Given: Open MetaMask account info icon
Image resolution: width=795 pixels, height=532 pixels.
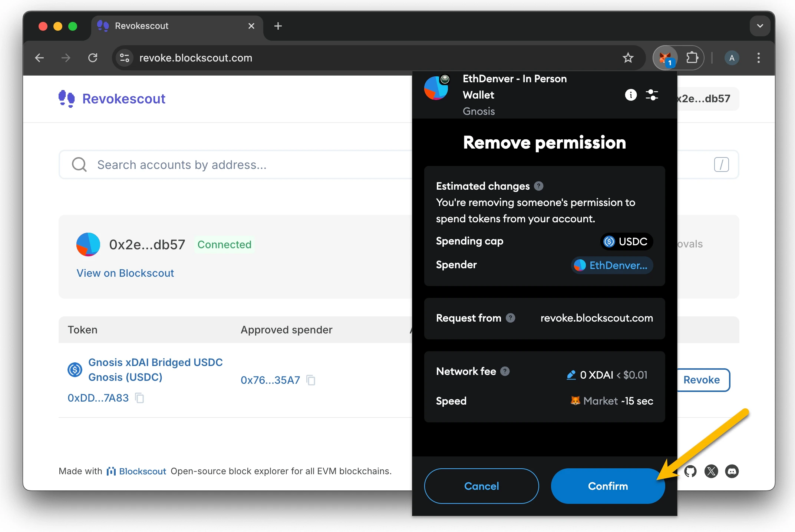Looking at the screenshot, I should click(630, 95).
